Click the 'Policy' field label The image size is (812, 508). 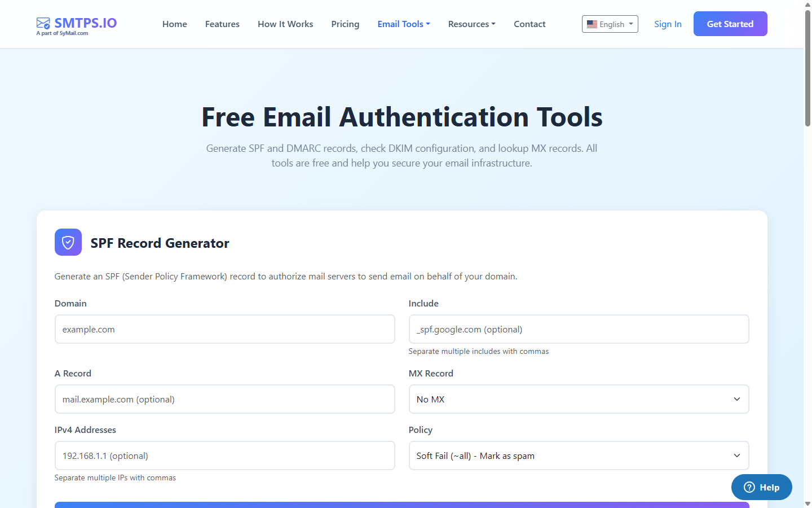(x=421, y=430)
